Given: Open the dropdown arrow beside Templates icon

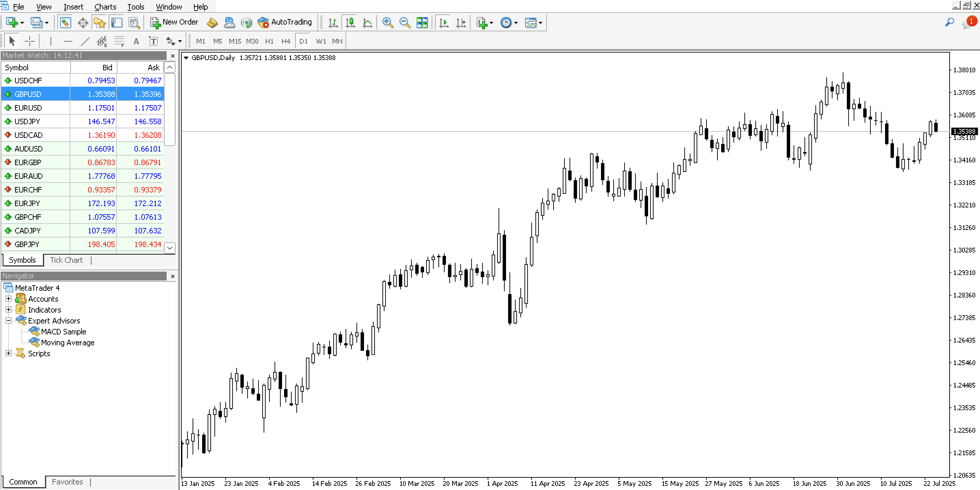Looking at the screenshot, I should pyautogui.click(x=540, y=23).
